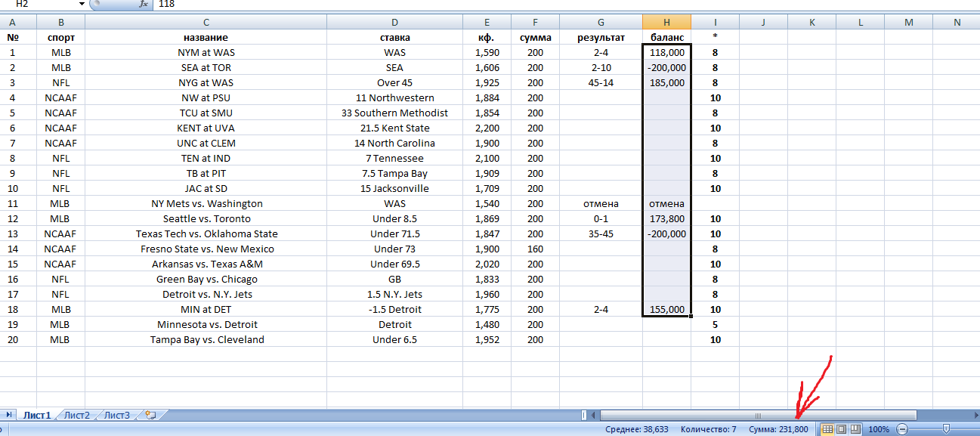The height and width of the screenshot is (436, 980).
Task: Select cell 'Under 73'
Action: click(394, 249)
